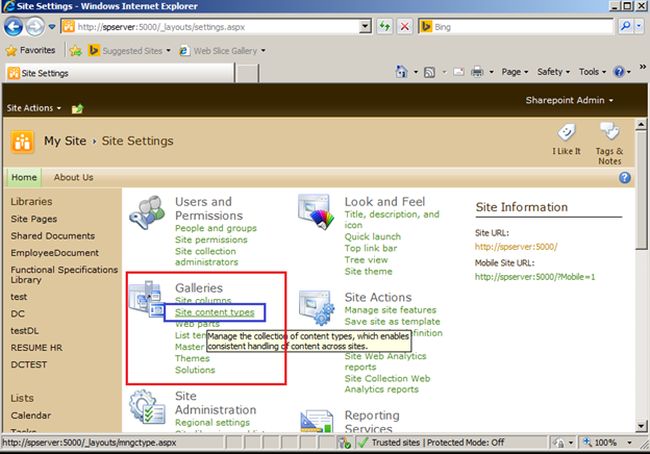Click the Galleries section icon
The height and width of the screenshot is (454, 650).
pos(146,299)
